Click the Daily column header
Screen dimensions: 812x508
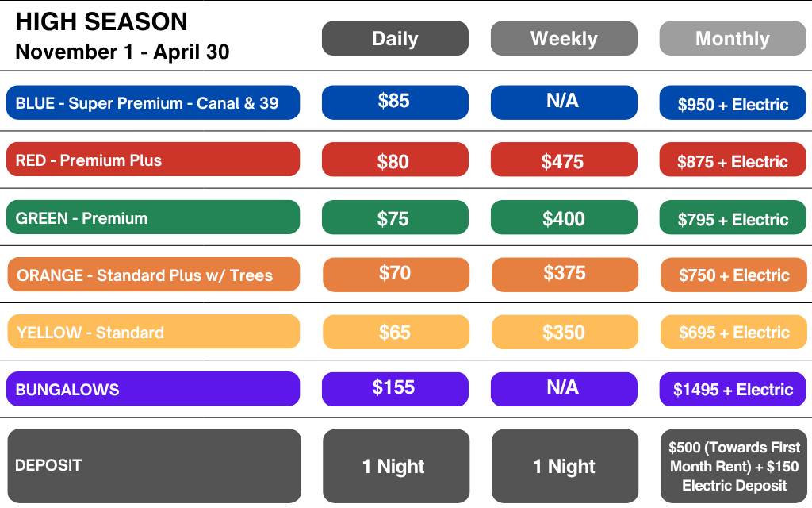pos(395,38)
